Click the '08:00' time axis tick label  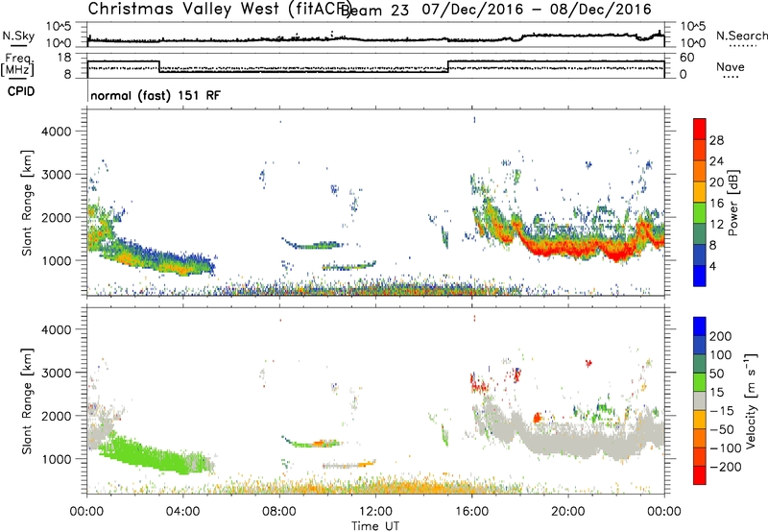point(279,512)
